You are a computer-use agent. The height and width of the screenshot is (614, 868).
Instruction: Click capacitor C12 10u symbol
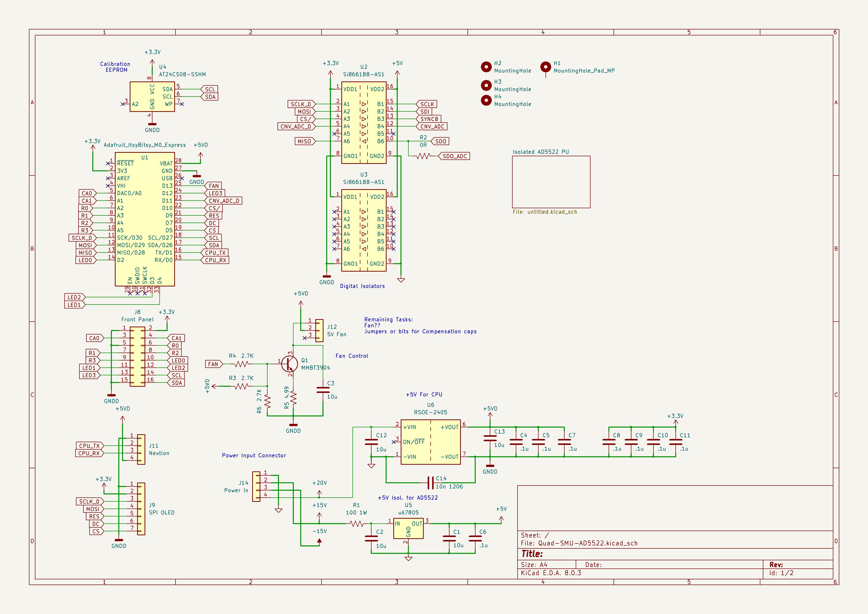pyautogui.click(x=371, y=442)
